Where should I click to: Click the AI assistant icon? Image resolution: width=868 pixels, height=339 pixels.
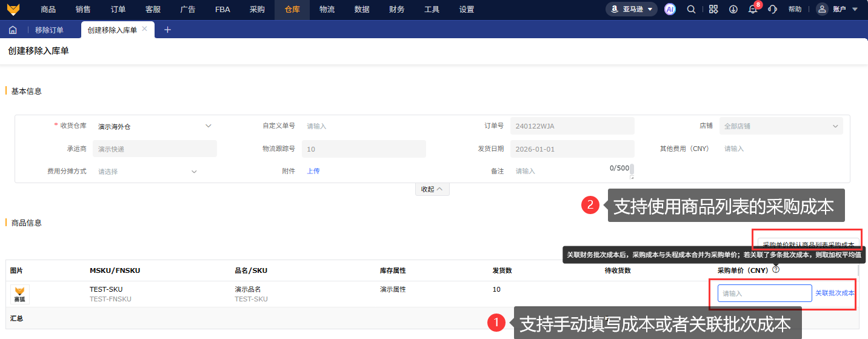tap(670, 9)
